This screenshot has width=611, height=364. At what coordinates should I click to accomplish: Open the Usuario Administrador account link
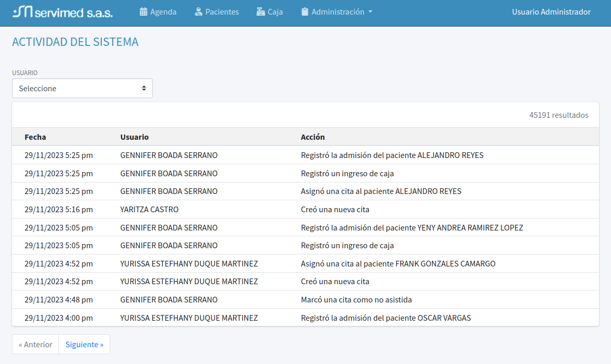pyautogui.click(x=551, y=12)
